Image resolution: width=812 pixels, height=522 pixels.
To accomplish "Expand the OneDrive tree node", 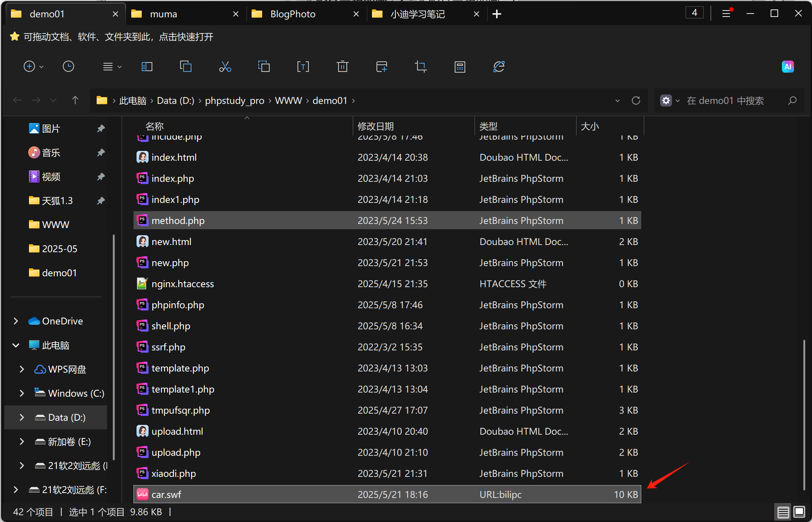I will tap(16, 321).
